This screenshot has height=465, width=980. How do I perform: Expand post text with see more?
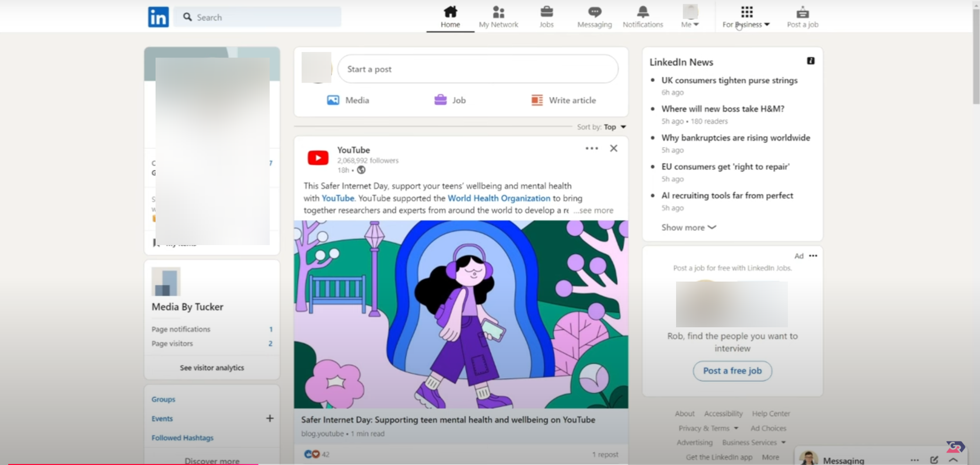pos(593,210)
